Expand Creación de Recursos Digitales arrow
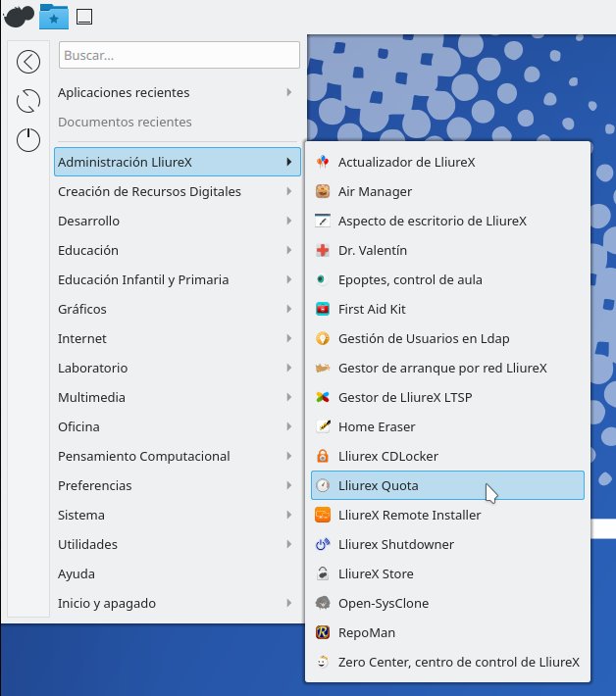This screenshot has height=696, width=616. 289,191
